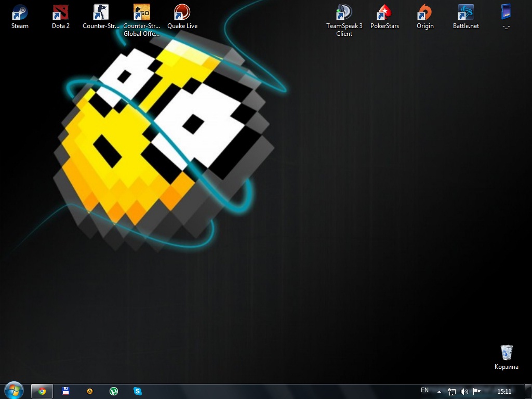Select the TeamSpeak 3 Client shortcut
This screenshot has width=532, height=399.
(344, 12)
